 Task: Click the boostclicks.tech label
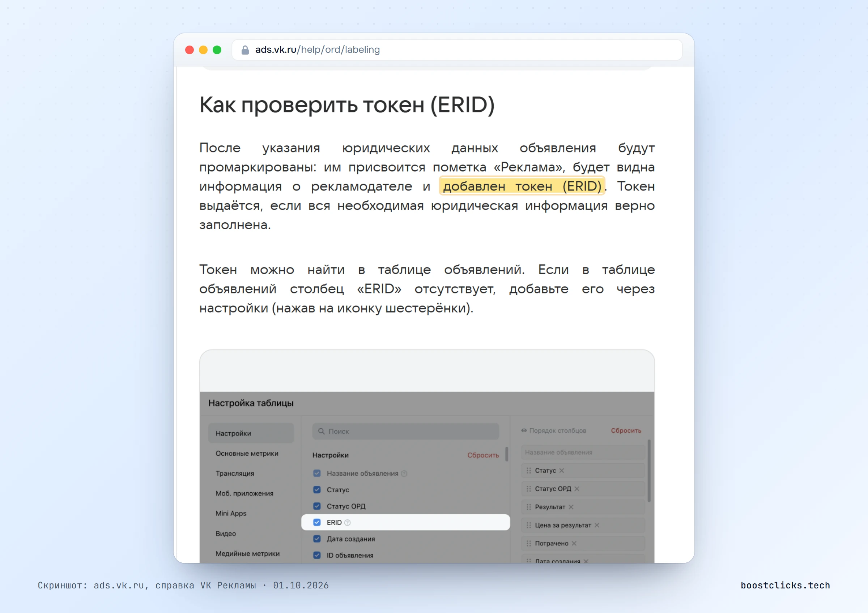tap(785, 585)
